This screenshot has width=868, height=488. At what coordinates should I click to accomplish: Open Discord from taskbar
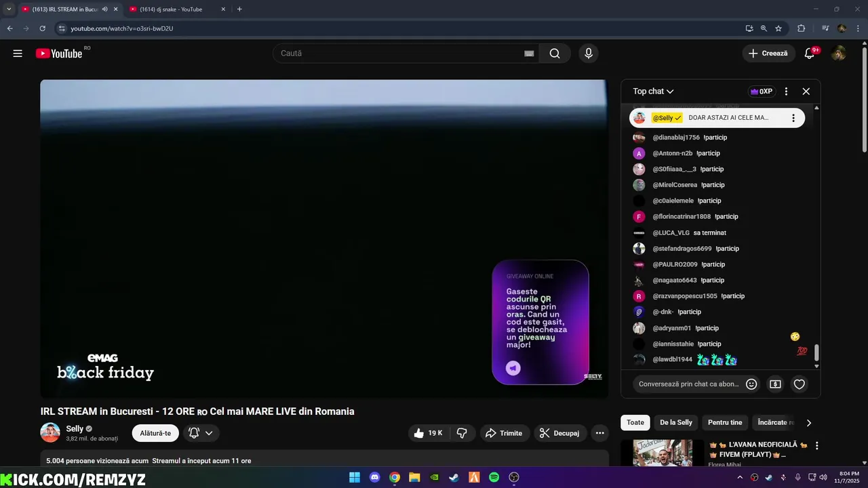375,478
